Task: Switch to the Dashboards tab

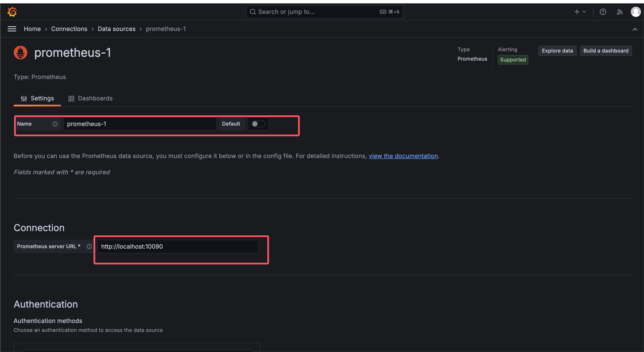Action: pos(90,98)
